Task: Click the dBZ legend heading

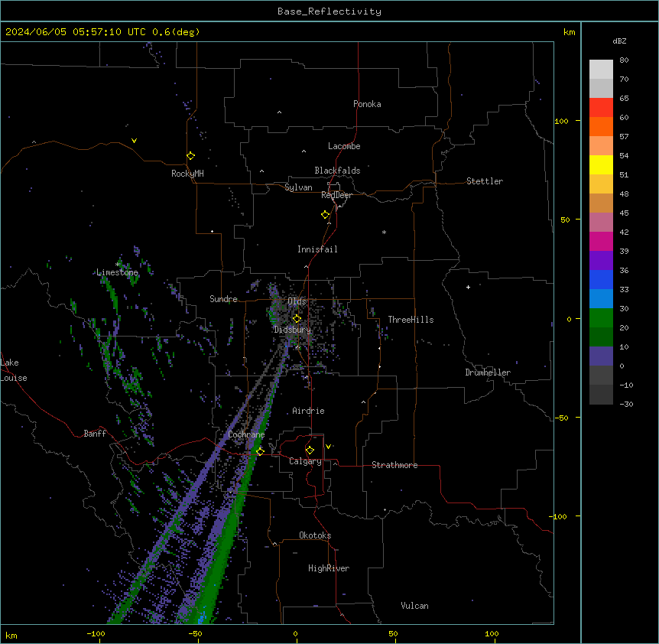Action: (619, 41)
